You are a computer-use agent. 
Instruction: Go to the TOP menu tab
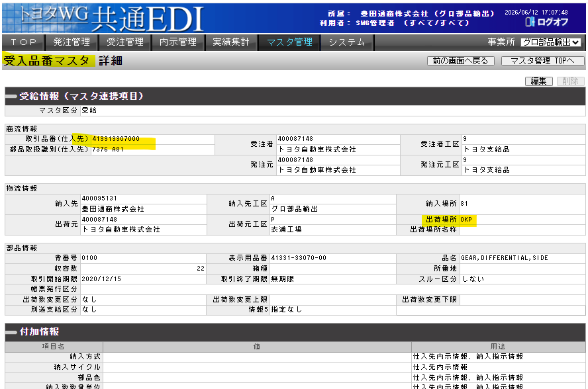pyautogui.click(x=24, y=42)
